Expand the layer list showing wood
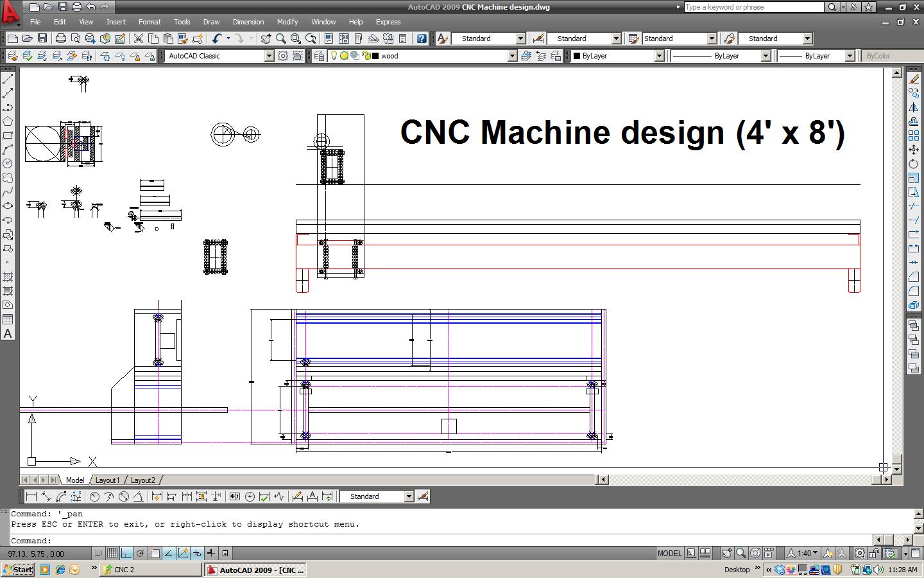924x578 pixels. tap(511, 56)
